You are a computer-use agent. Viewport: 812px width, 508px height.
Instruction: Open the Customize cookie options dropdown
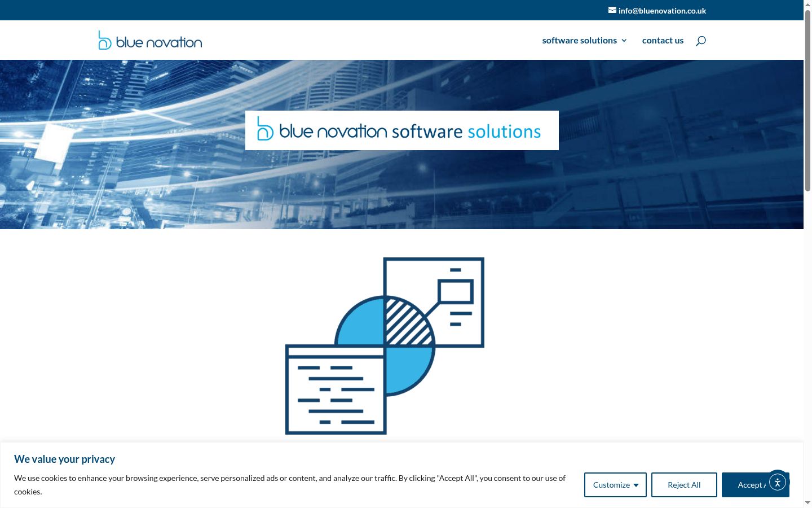click(x=615, y=485)
